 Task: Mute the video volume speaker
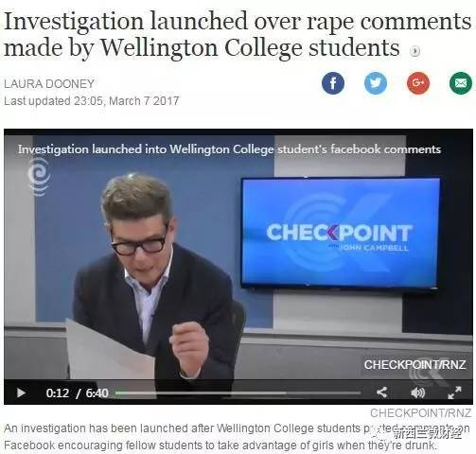(418, 393)
